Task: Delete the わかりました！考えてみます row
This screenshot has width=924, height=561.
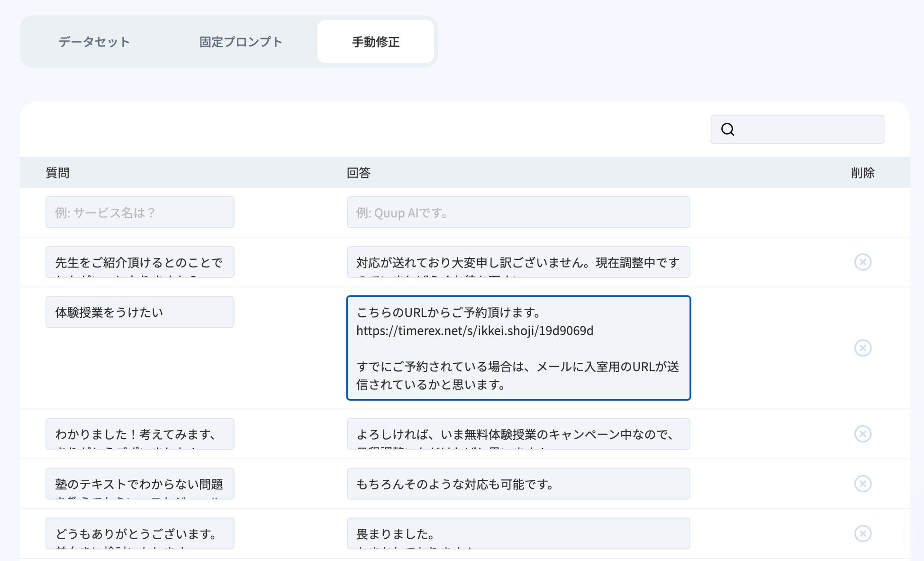Action: (862, 433)
